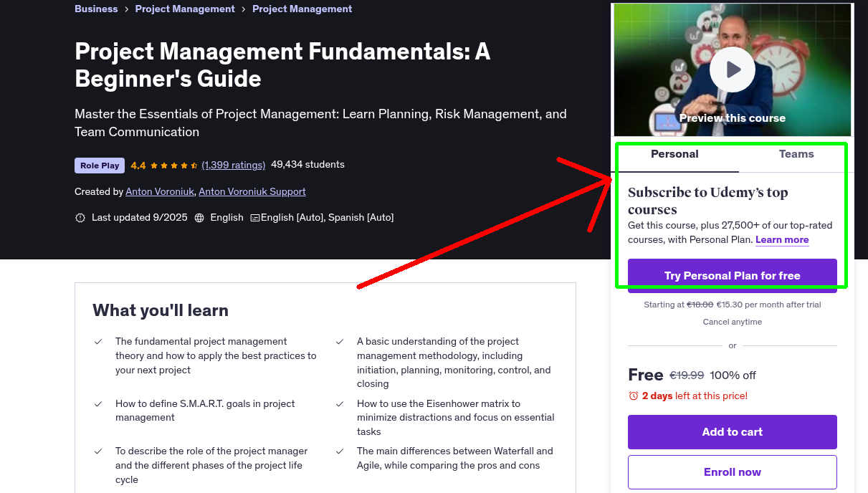Click the What you'll learn heading
The height and width of the screenshot is (493, 868).
pyautogui.click(x=161, y=310)
